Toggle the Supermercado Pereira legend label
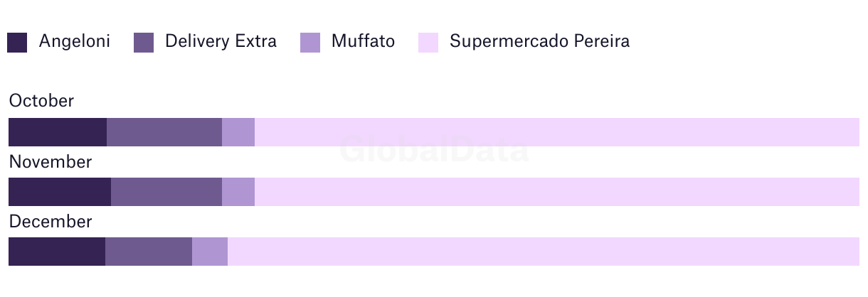 point(539,41)
